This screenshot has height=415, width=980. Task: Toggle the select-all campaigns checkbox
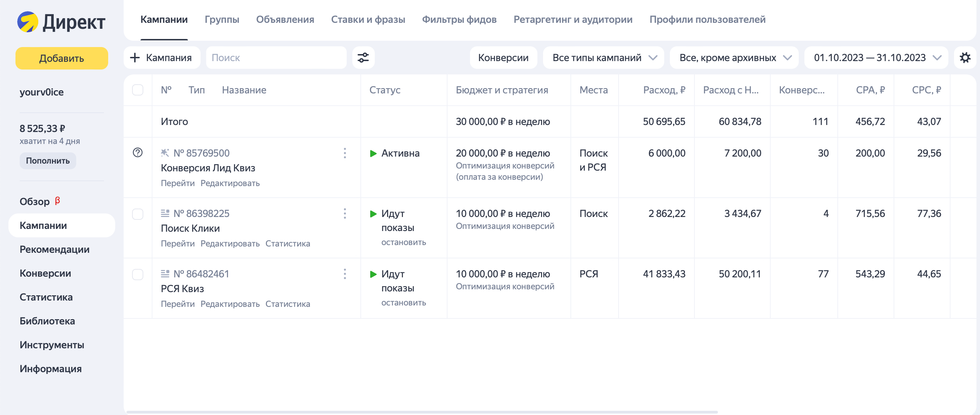pos(138,90)
